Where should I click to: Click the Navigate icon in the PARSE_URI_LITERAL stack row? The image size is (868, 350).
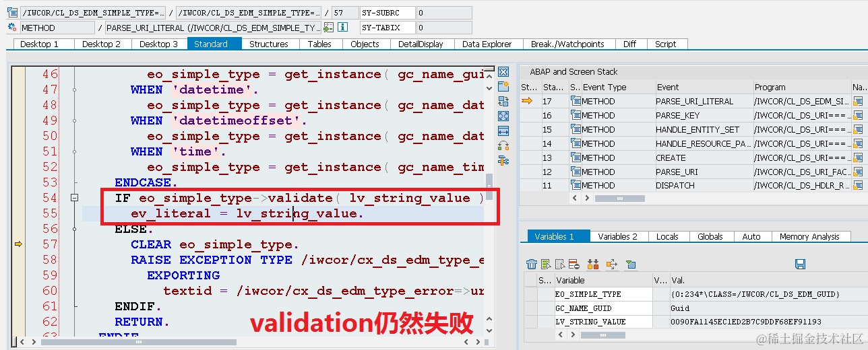(858, 101)
